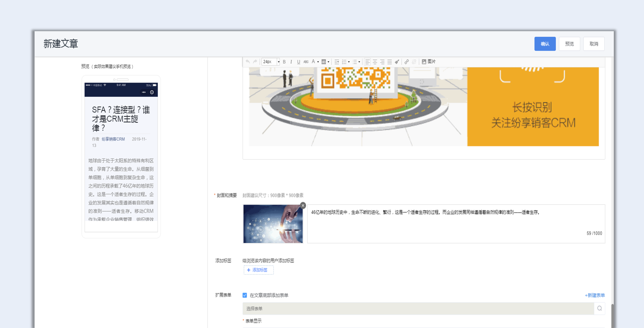The width and height of the screenshot is (644, 328).
Task: Click the unlink icon
Action: coord(414,62)
